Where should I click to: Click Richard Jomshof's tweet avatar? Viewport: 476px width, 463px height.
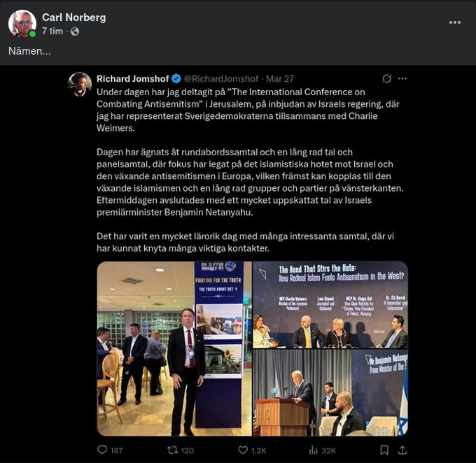(79, 84)
